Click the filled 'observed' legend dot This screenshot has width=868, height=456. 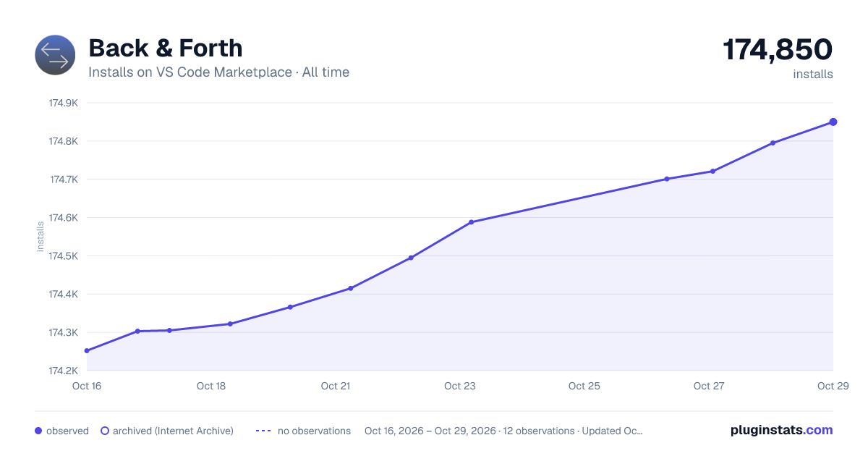tap(38, 431)
